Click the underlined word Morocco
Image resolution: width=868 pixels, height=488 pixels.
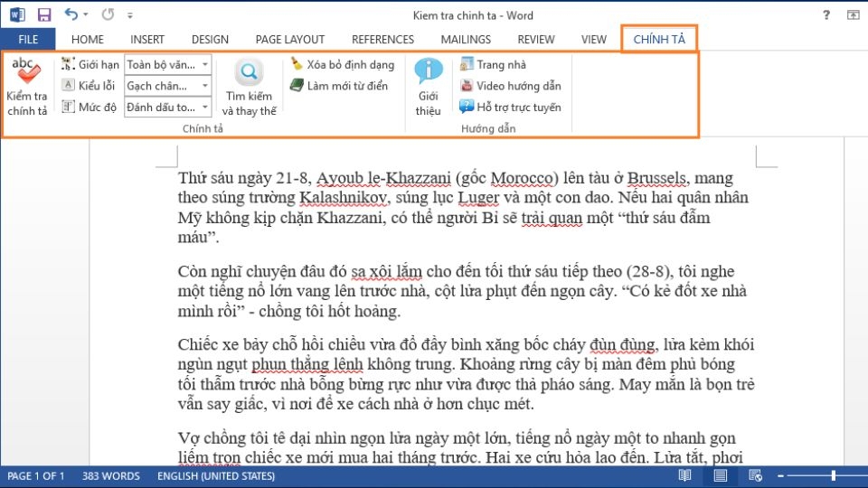coord(522,178)
